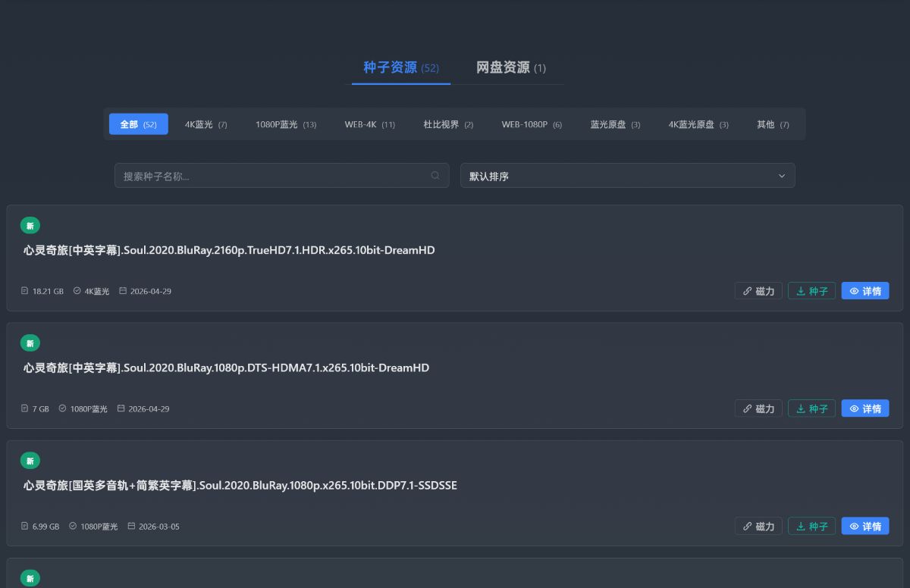Filter by WEB-4K category
This screenshot has height=588, width=910.
point(369,124)
